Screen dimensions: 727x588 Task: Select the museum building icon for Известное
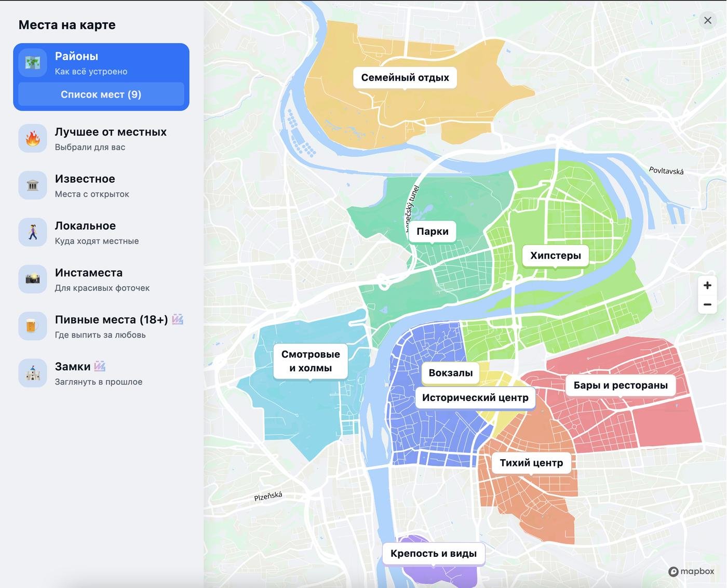(33, 185)
